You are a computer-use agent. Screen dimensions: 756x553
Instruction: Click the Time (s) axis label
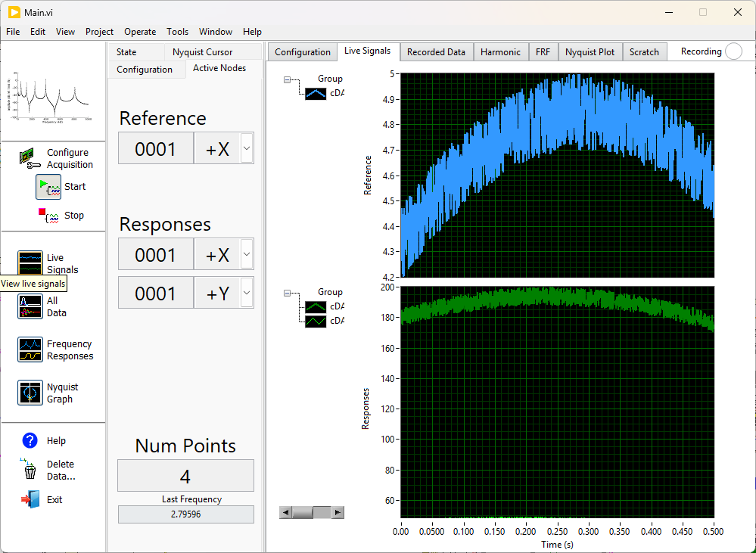558,545
